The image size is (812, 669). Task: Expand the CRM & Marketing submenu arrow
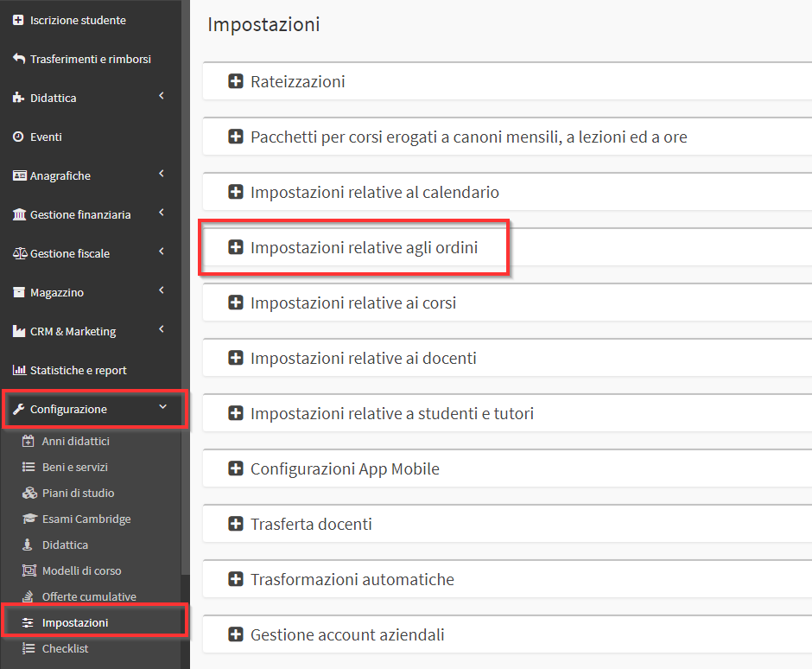[x=162, y=329]
